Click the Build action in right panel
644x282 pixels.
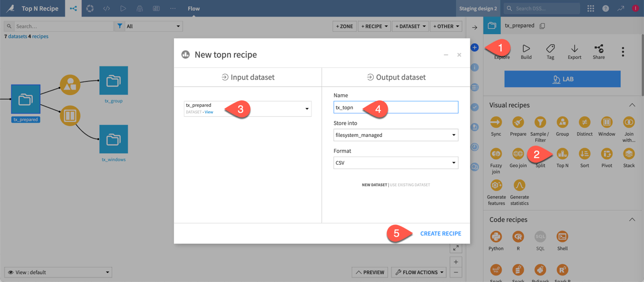pyautogui.click(x=526, y=51)
